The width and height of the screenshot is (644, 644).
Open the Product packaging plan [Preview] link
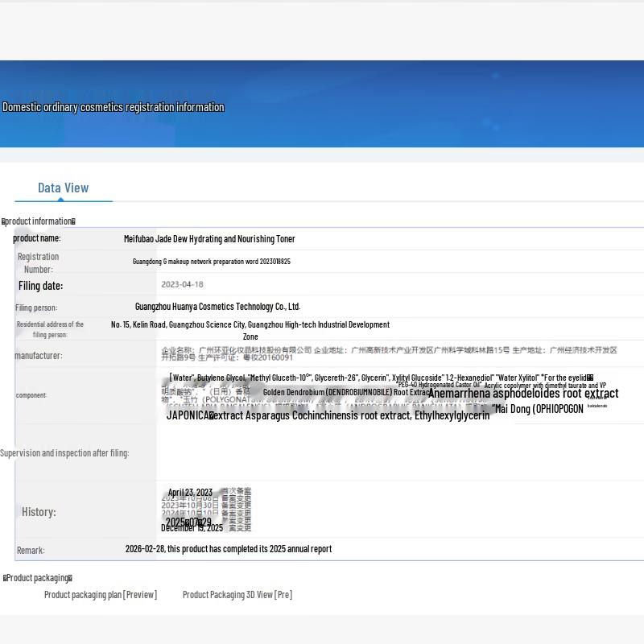click(x=101, y=594)
